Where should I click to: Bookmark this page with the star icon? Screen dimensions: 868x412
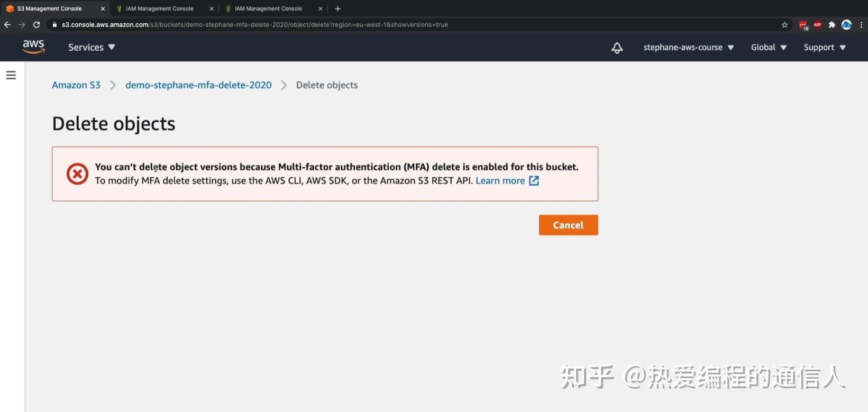point(784,24)
